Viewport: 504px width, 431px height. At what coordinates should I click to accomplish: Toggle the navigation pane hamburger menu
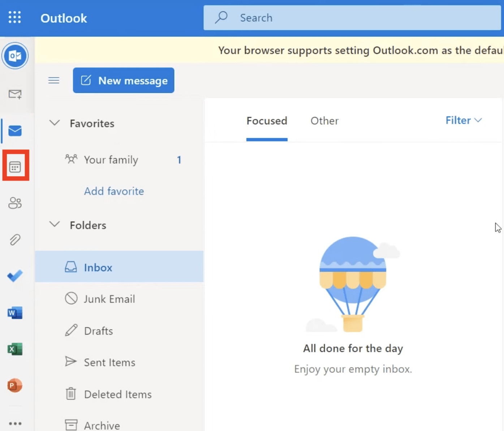(54, 80)
